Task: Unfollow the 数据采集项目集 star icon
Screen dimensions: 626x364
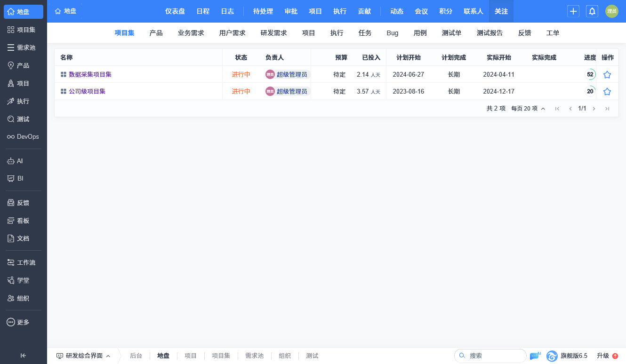Action: [607, 74]
